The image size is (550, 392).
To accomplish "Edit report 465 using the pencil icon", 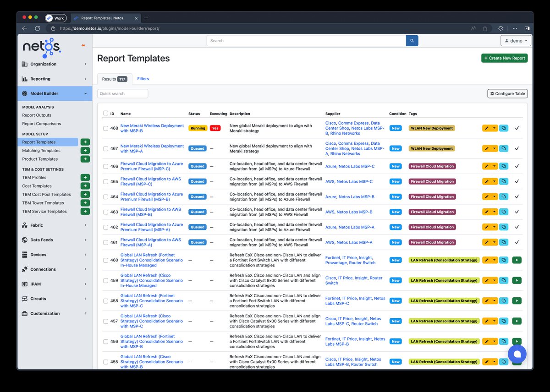I will click(x=487, y=181).
